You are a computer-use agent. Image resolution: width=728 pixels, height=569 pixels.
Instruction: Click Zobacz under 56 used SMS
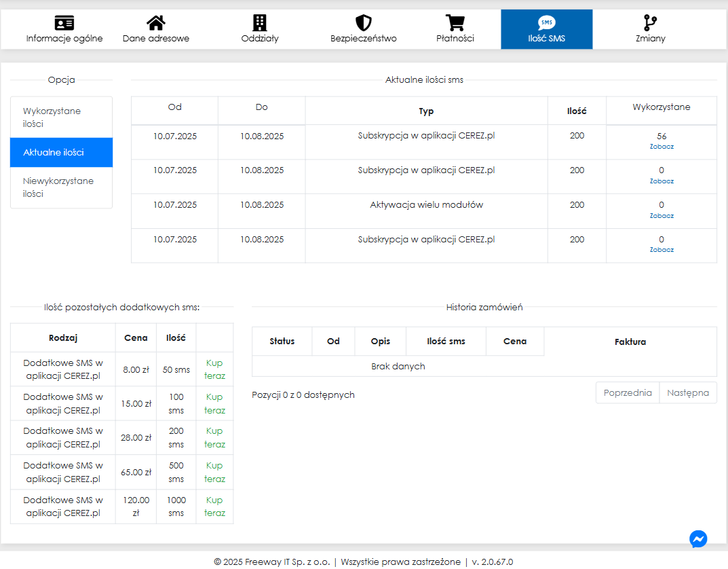coord(662,147)
